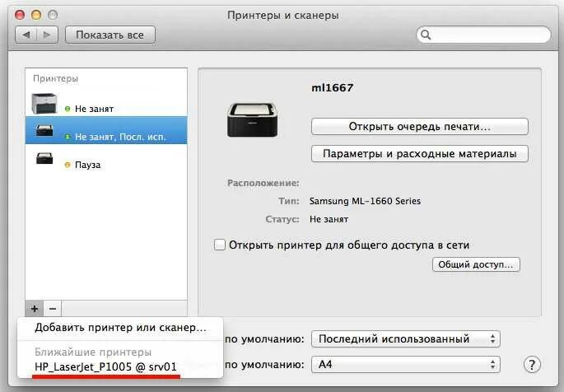The height and width of the screenshot is (392, 564).
Task: Click the red close window button
Action: click(20, 15)
